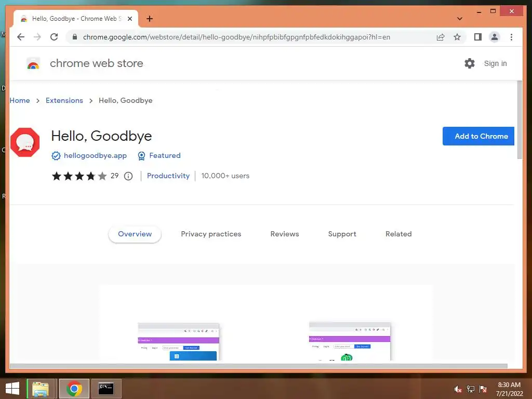
Task: Open the browser side panel
Action: point(478,37)
